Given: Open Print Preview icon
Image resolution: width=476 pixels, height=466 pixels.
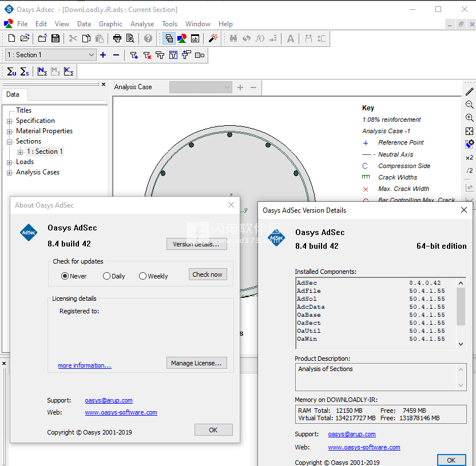Looking at the screenshot, I should [x=130, y=38].
